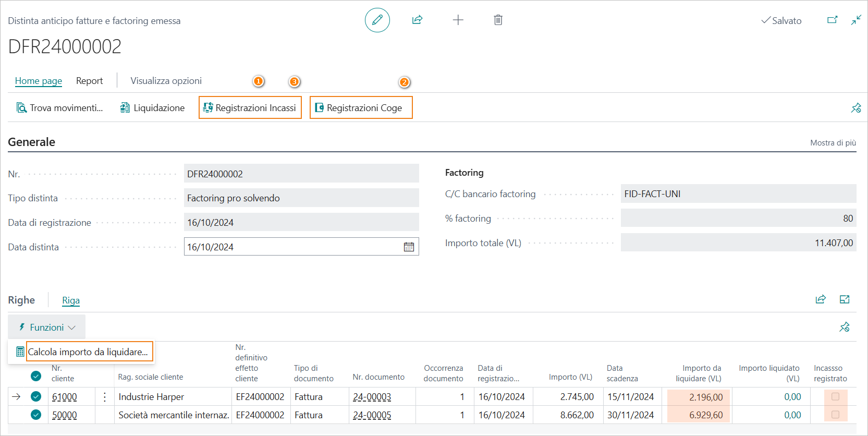Open document link 24-00005
The width and height of the screenshot is (868, 436).
pyautogui.click(x=372, y=415)
